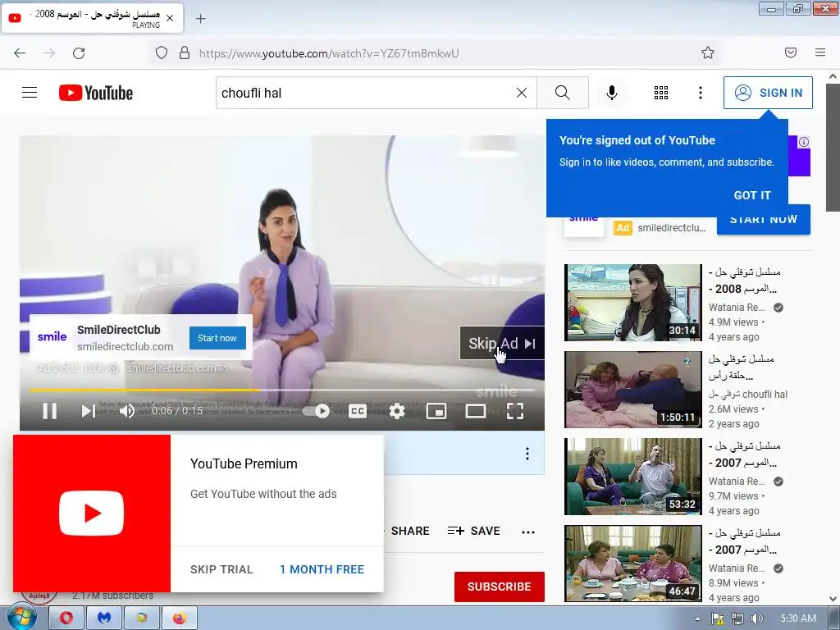Open the 46:47 video thumbnail
Screen dimensions: 840x630
[x=632, y=563]
